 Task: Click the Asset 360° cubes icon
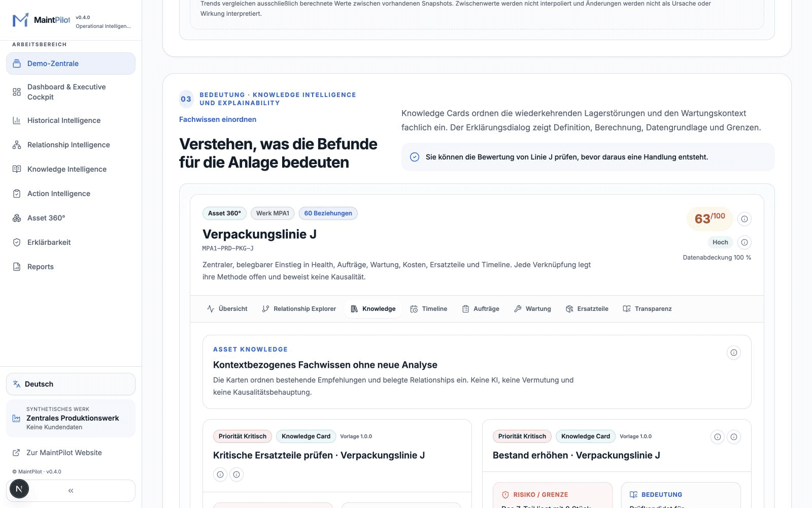(17, 218)
